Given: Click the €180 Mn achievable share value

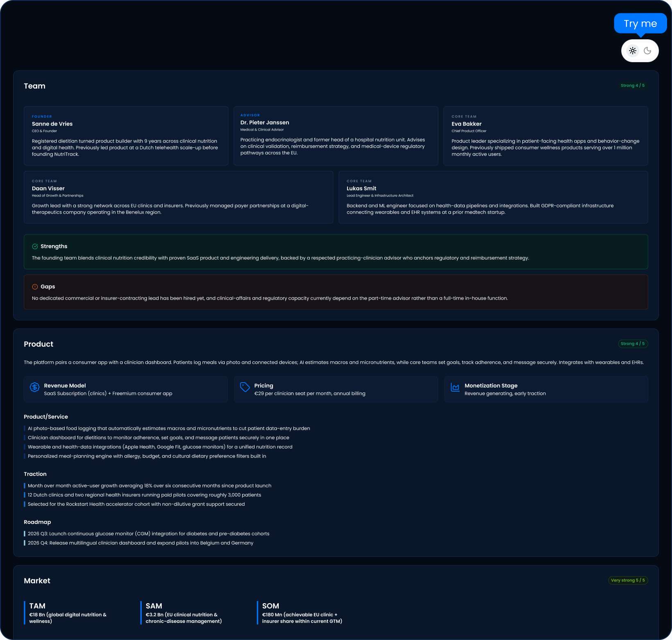Looking at the screenshot, I should coord(302,618).
